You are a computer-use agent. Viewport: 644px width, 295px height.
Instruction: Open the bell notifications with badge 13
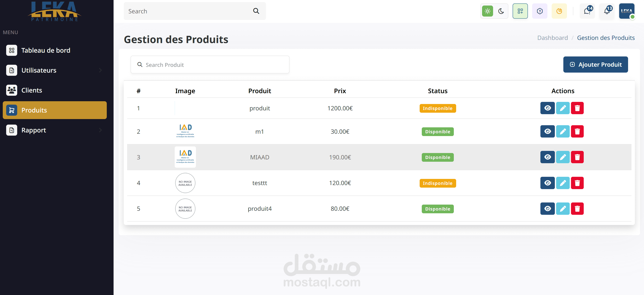click(607, 11)
